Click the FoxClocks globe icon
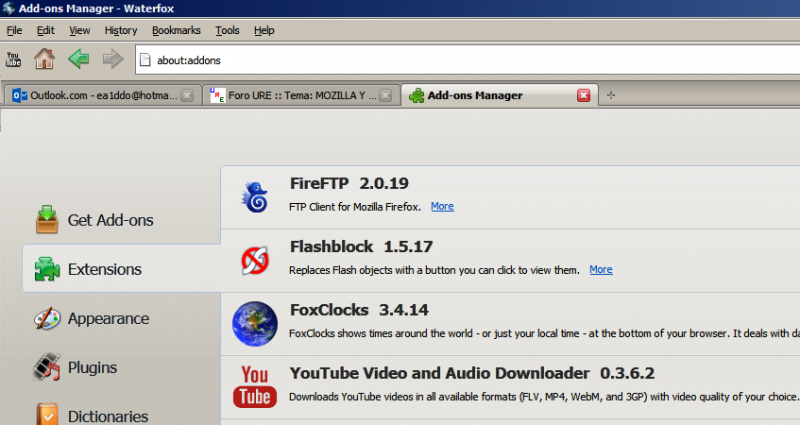The image size is (800, 425). (x=255, y=323)
